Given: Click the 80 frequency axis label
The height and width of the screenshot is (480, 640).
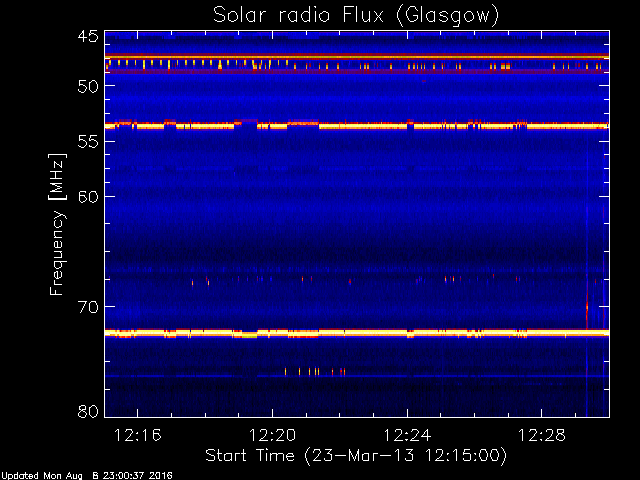Looking at the screenshot, I should pyautogui.click(x=88, y=411).
